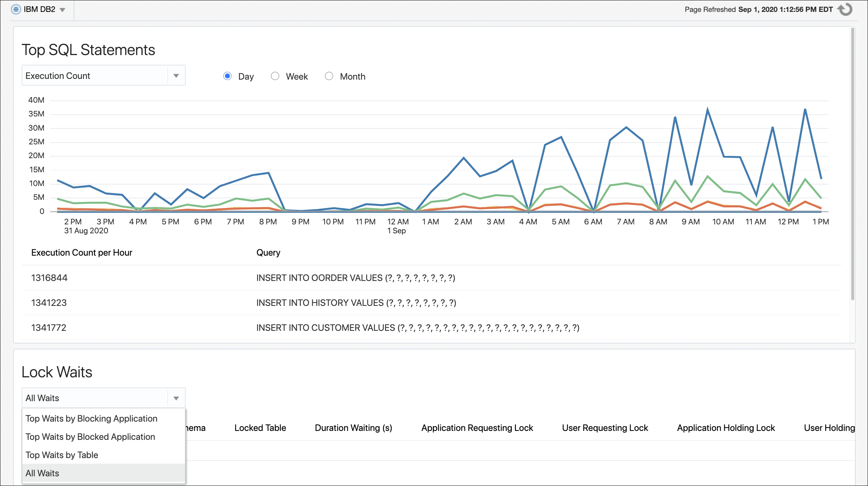
Task: Choose Top Waits by Blocked Application option
Action: tap(90, 437)
